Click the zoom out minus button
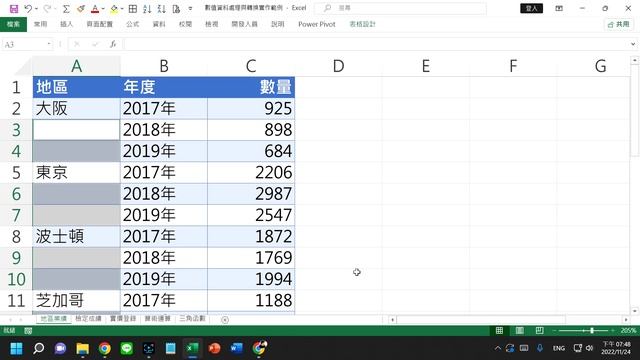 click(x=554, y=331)
